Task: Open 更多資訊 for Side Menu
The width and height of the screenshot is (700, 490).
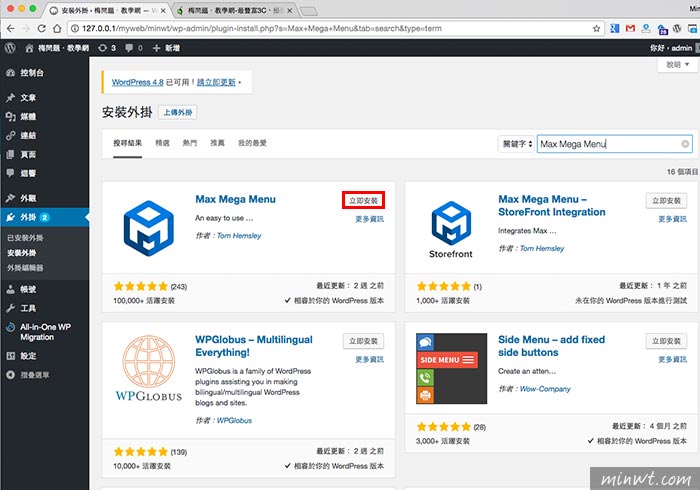Action: 672,360
